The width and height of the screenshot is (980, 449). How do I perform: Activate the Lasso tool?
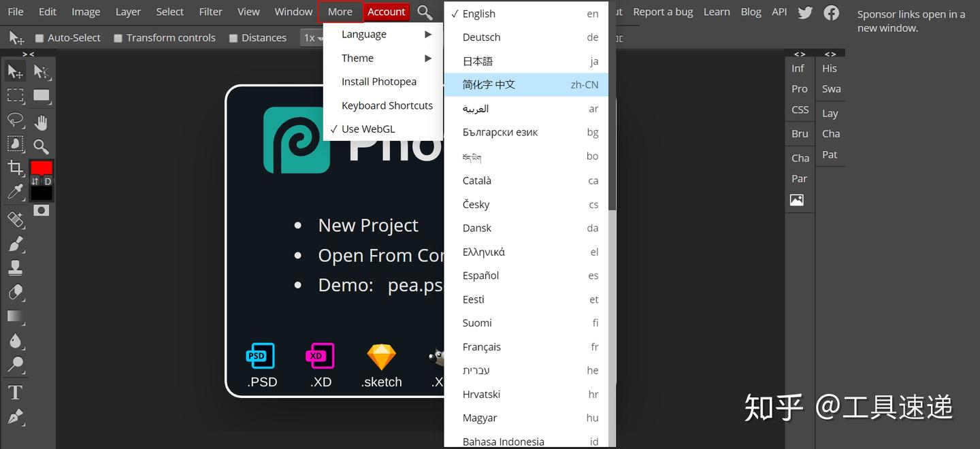[15, 120]
